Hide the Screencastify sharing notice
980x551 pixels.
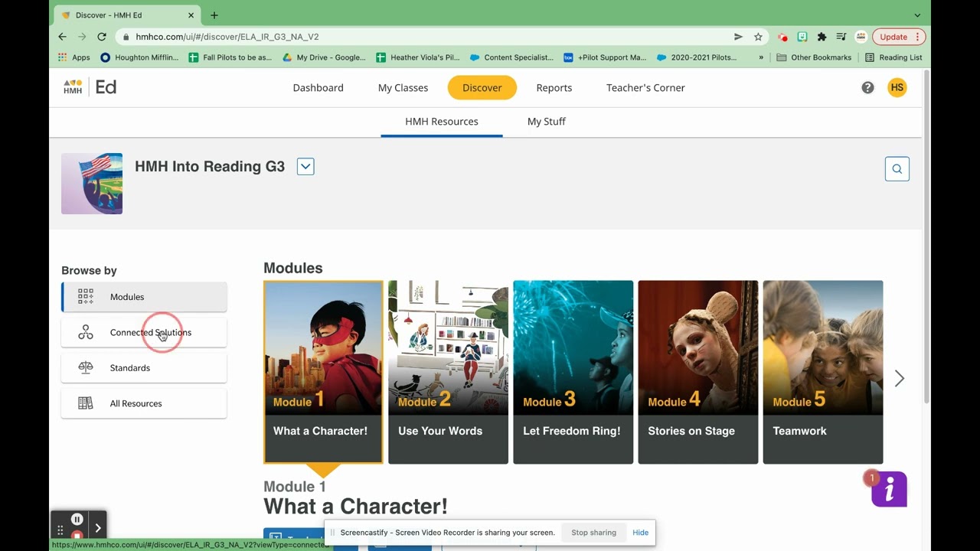click(641, 533)
